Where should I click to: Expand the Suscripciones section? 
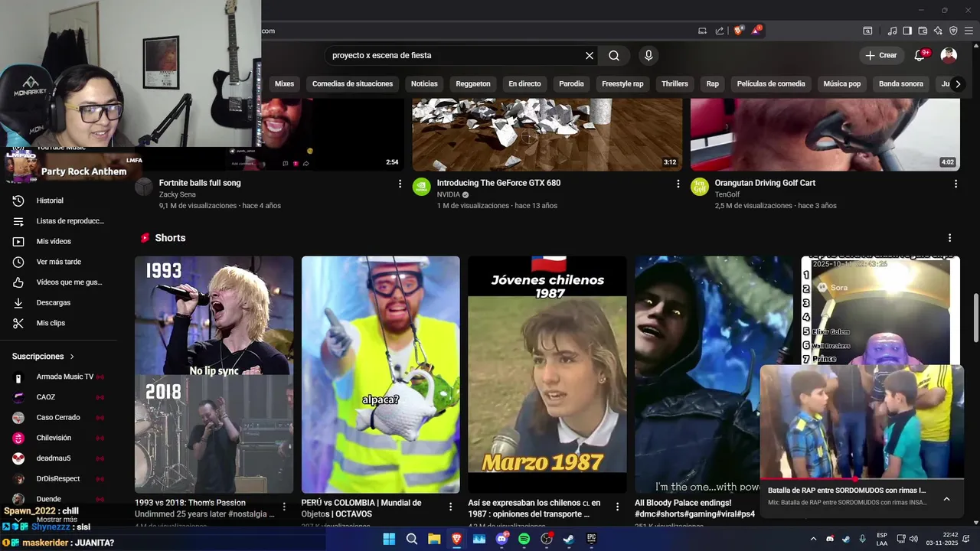(44, 357)
